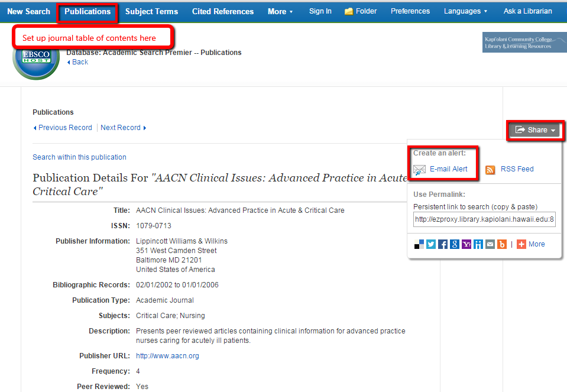
Task: Click the gray envelope share icon
Action: click(490, 244)
